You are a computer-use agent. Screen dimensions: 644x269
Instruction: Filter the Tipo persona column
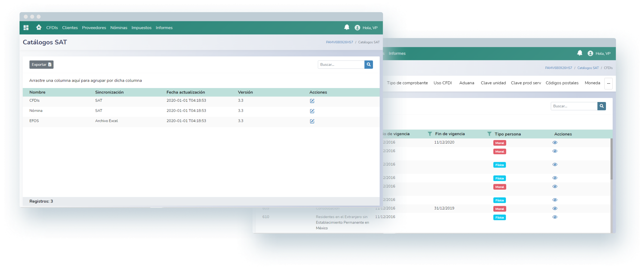[489, 134]
